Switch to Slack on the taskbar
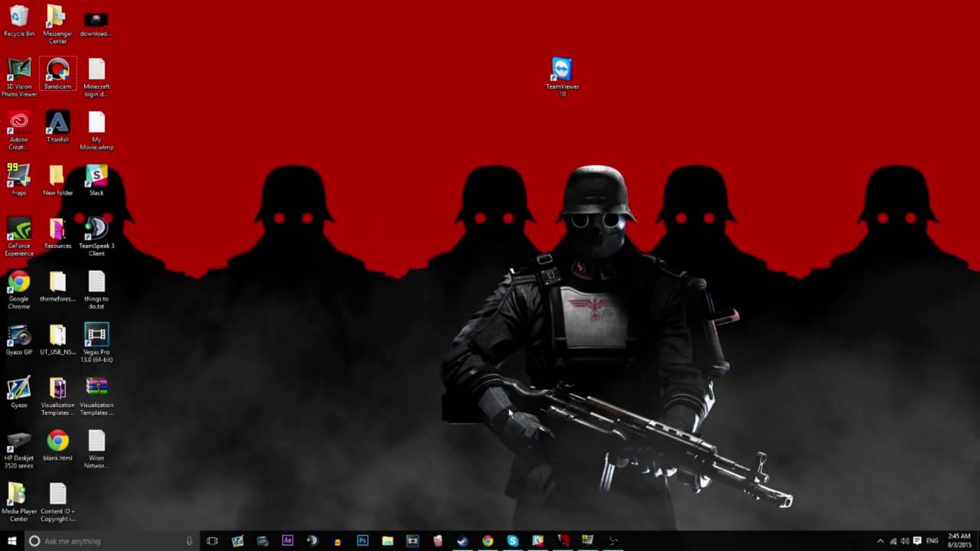 point(538,541)
